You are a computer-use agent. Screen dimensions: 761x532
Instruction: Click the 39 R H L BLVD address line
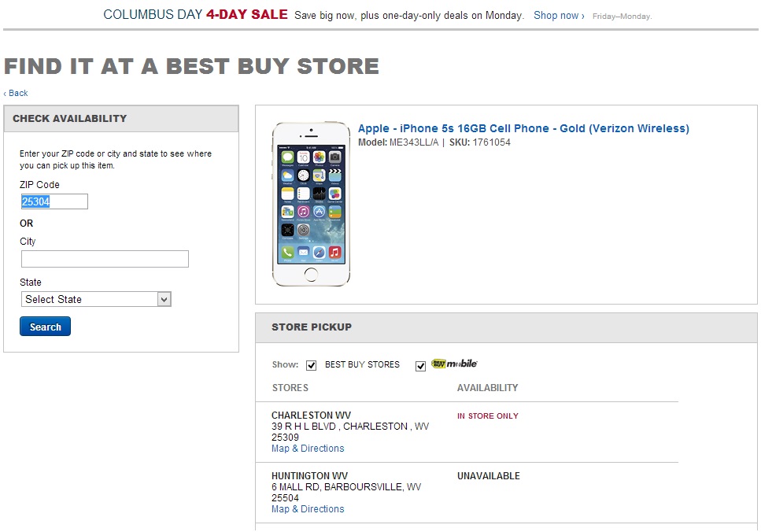coord(350,427)
